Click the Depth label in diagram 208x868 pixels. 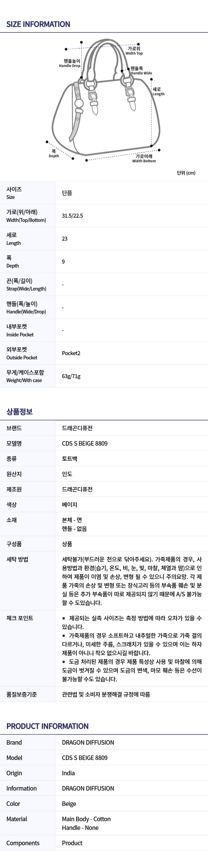point(54,153)
